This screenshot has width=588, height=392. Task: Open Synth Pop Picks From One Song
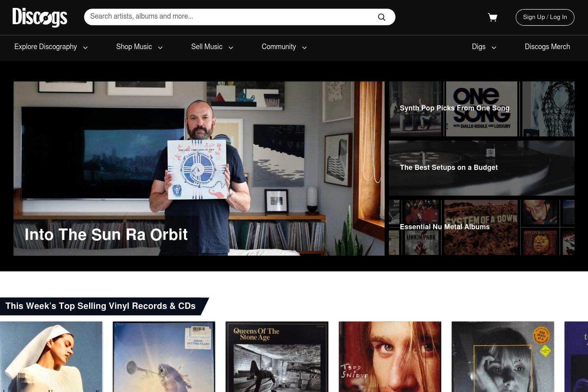(x=481, y=109)
